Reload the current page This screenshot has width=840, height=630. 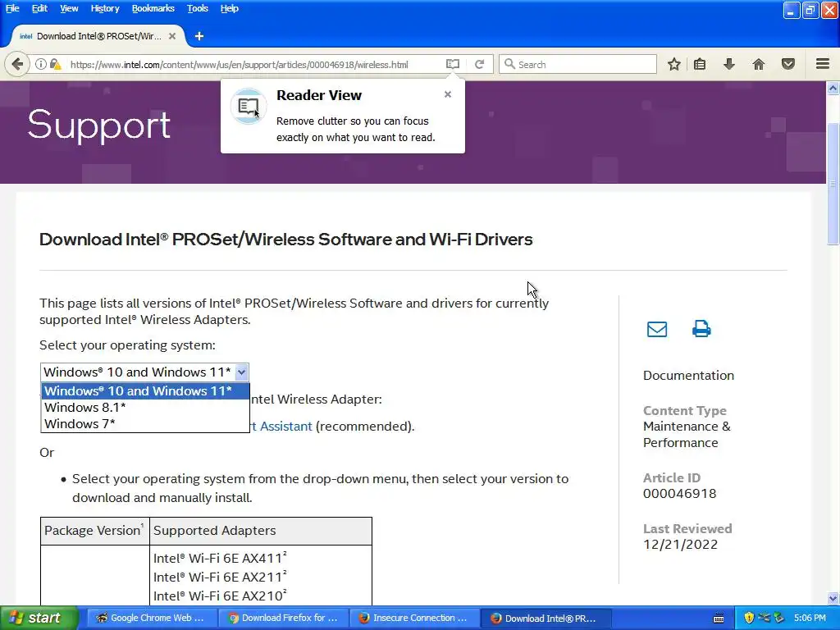(479, 64)
